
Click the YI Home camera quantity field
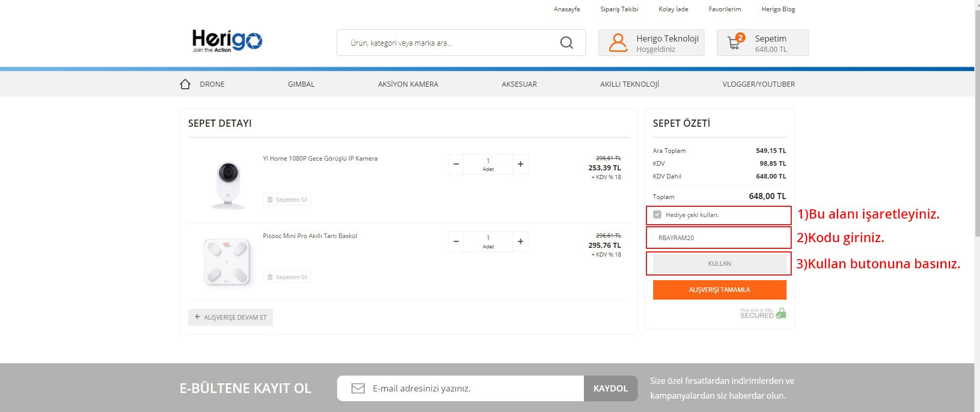[x=488, y=164]
